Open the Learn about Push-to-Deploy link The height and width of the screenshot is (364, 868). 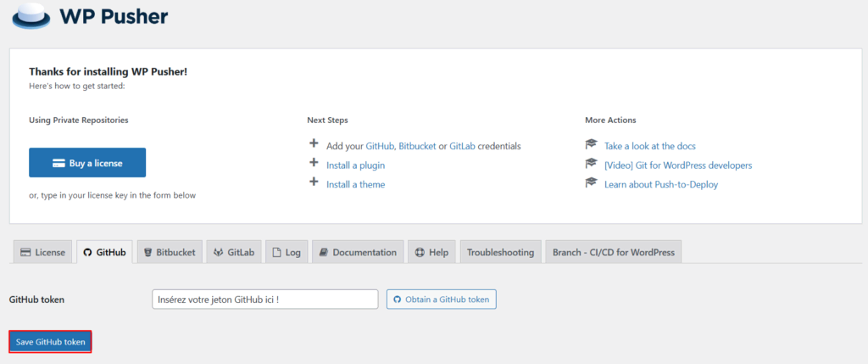660,184
